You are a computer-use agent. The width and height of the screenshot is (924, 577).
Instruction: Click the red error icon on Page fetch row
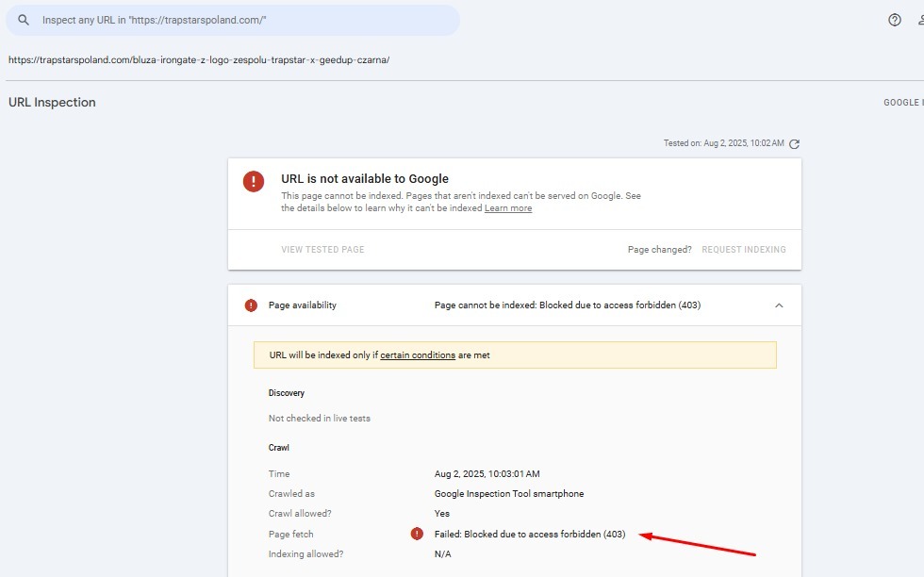[417, 534]
